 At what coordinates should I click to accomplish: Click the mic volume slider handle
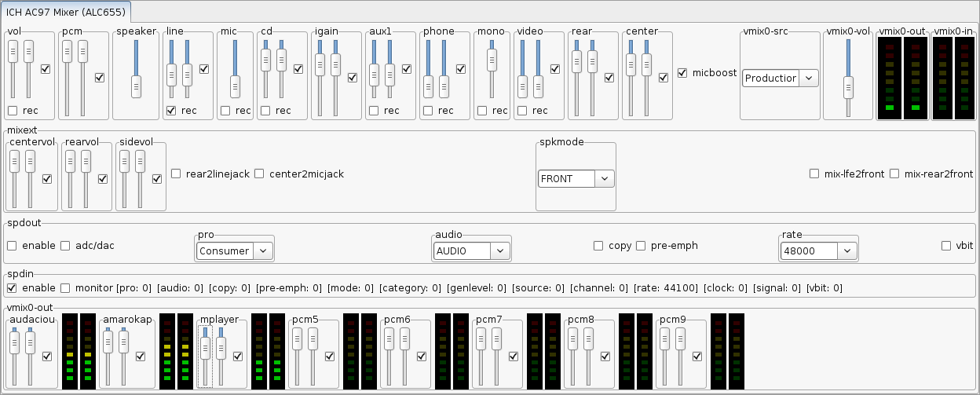click(235, 86)
